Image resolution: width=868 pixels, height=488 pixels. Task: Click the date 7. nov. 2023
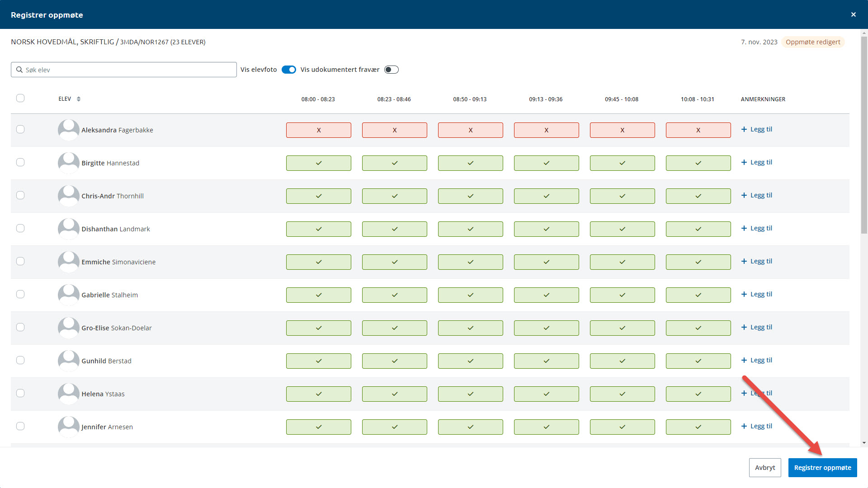point(759,42)
